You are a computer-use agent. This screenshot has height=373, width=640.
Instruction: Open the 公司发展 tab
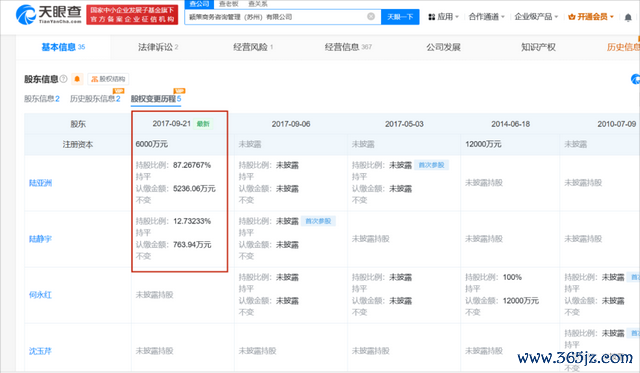click(x=444, y=47)
